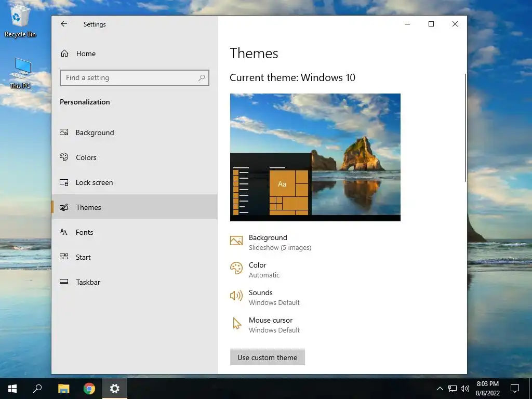Open the Taskbar settings page
Screen dimensions: 532x399
[135, 282]
